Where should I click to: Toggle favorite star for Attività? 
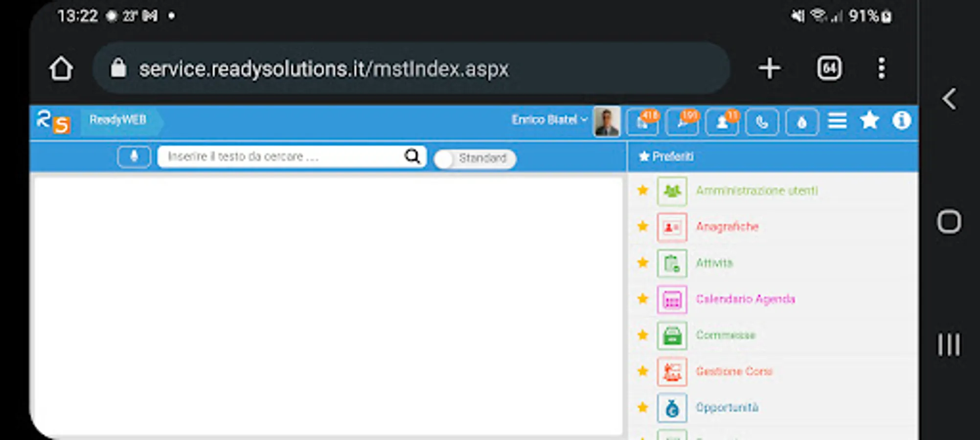click(x=643, y=263)
